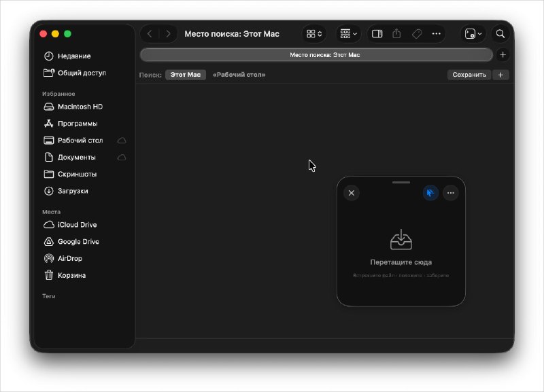Click the 'Места' section header
The width and height of the screenshot is (544, 392).
click(52, 212)
